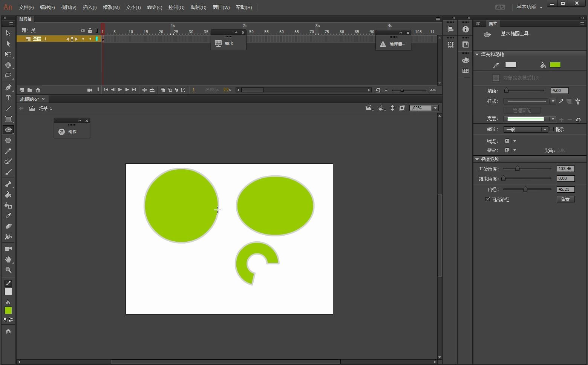Select the Hand tool
This screenshot has height=365, width=588.
[8, 259]
